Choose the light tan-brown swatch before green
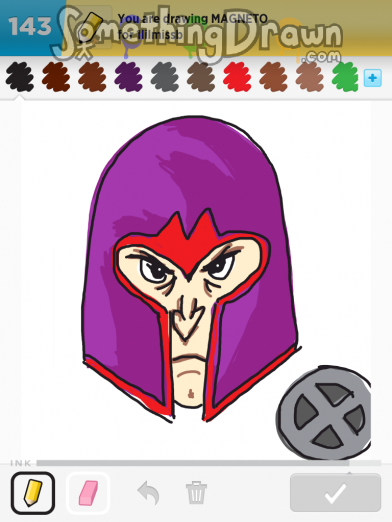This screenshot has height=522, width=392. 310,77
